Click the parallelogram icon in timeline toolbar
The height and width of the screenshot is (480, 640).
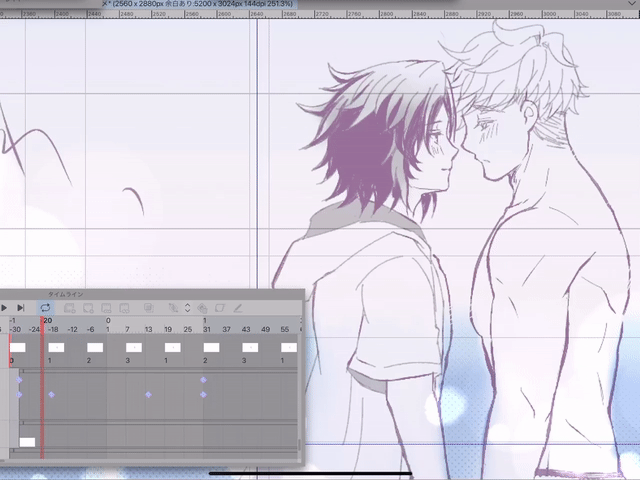pyautogui.click(x=220, y=308)
